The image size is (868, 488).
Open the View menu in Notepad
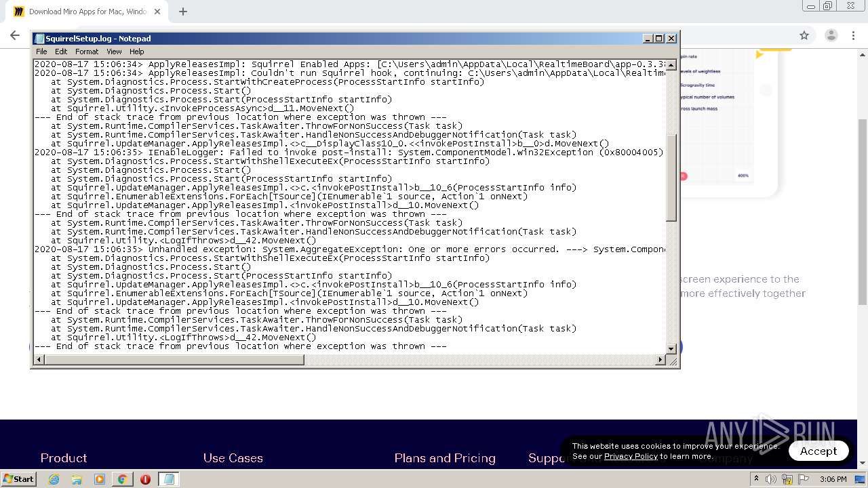coord(114,52)
